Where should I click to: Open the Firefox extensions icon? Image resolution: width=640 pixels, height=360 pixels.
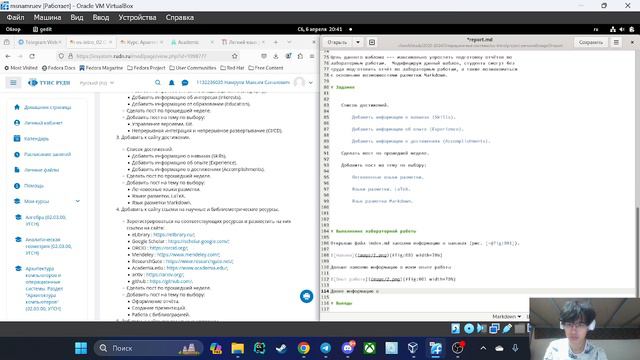[300, 56]
